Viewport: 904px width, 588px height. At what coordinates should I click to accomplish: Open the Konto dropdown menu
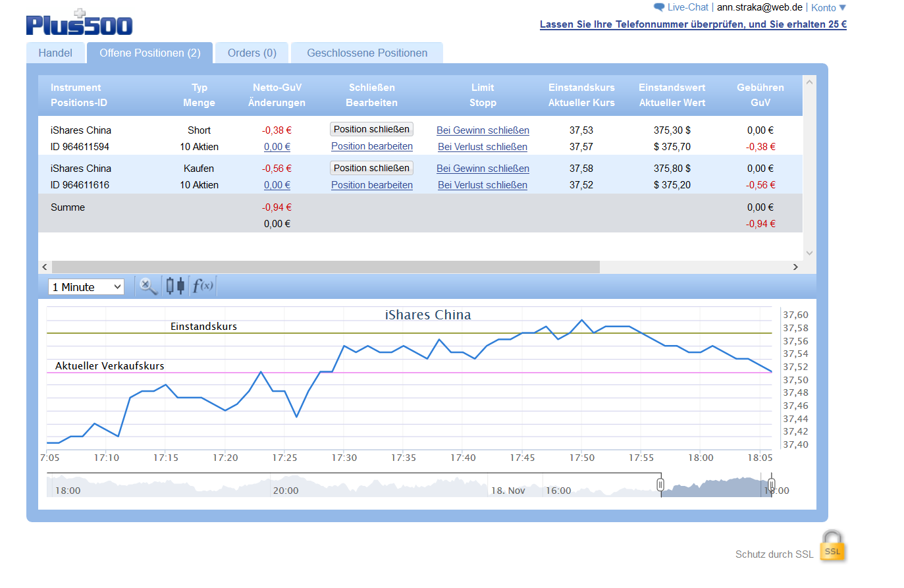tap(828, 8)
